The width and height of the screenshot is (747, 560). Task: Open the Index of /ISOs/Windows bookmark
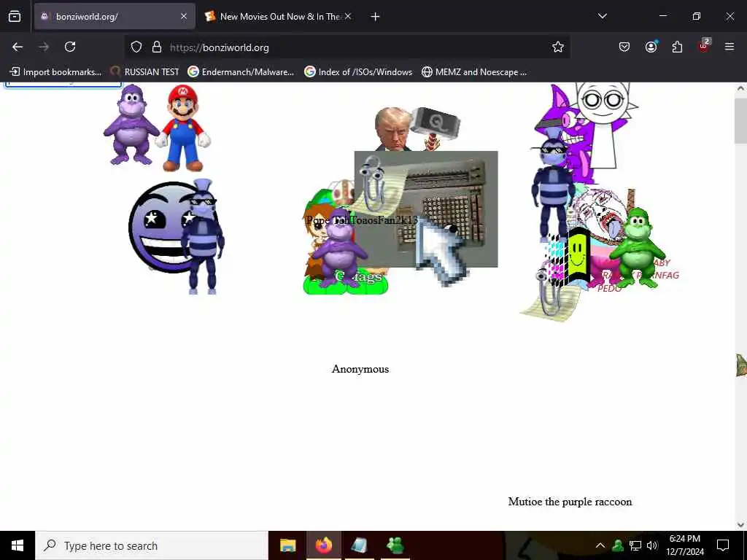[x=358, y=72]
